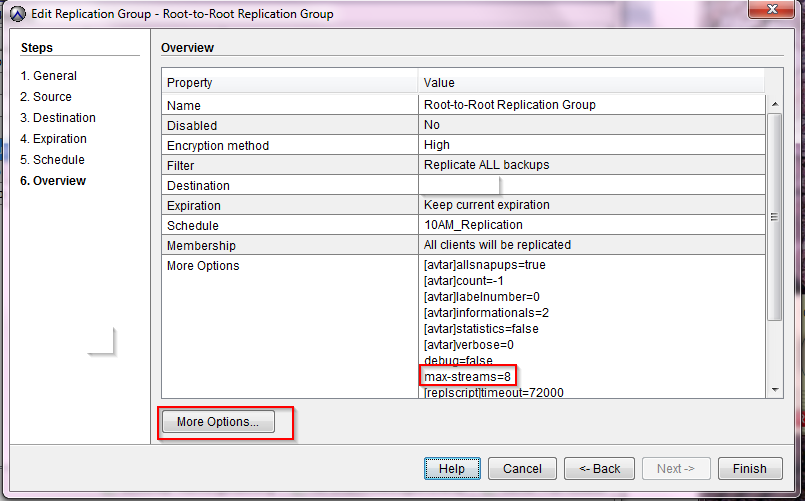The image size is (805, 501).
Task: Select the Encryption method property cell
Action: [290, 145]
